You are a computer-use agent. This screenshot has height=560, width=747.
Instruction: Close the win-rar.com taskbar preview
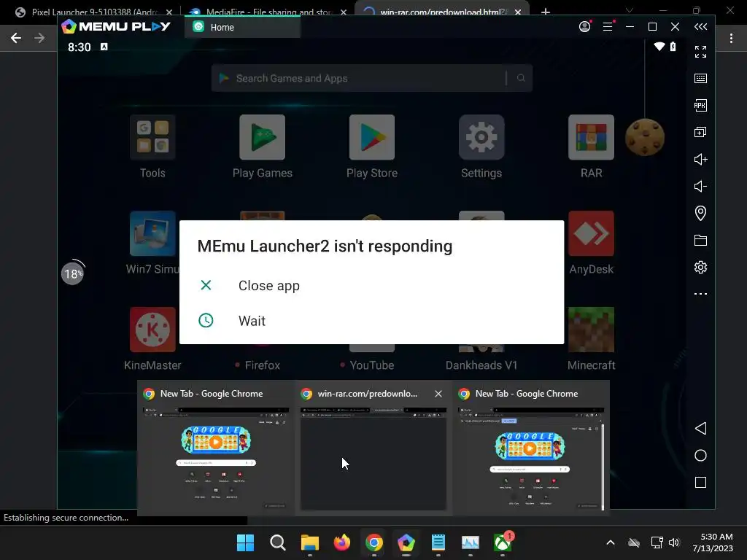click(438, 394)
